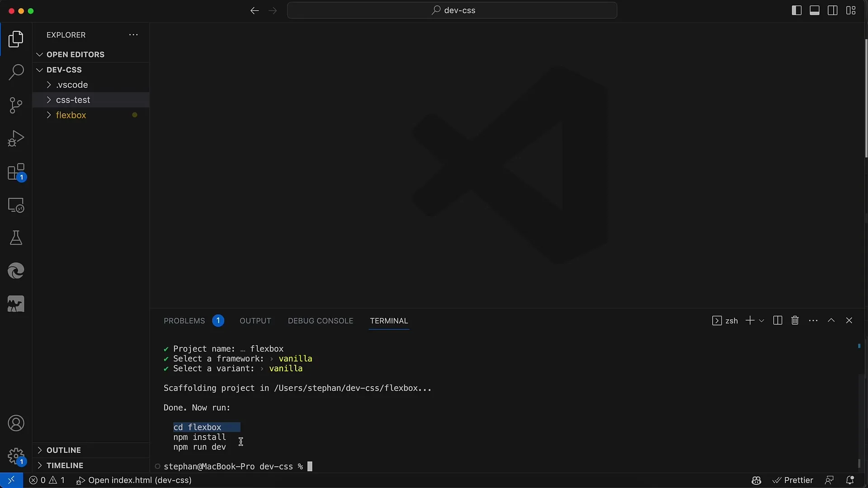
Task: Close the terminal panel
Action: pos(849,320)
